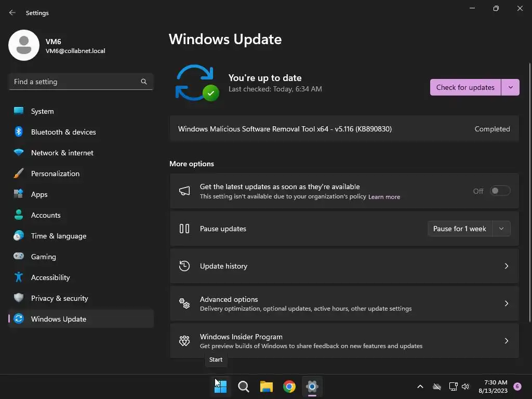This screenshot has width=532, height=399.
Task: Click the notification count badge
Action: tap(517, 386)
